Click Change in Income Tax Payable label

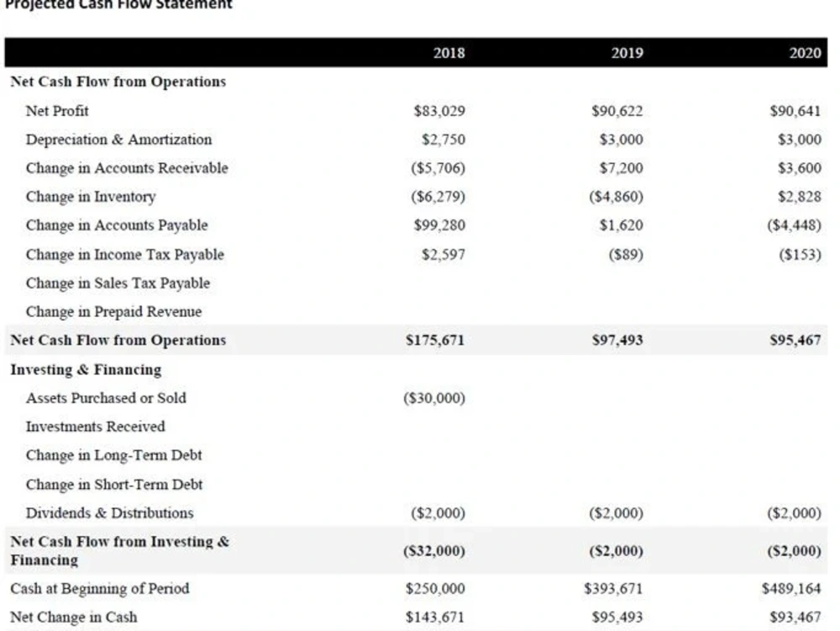[x=125, y=255]
